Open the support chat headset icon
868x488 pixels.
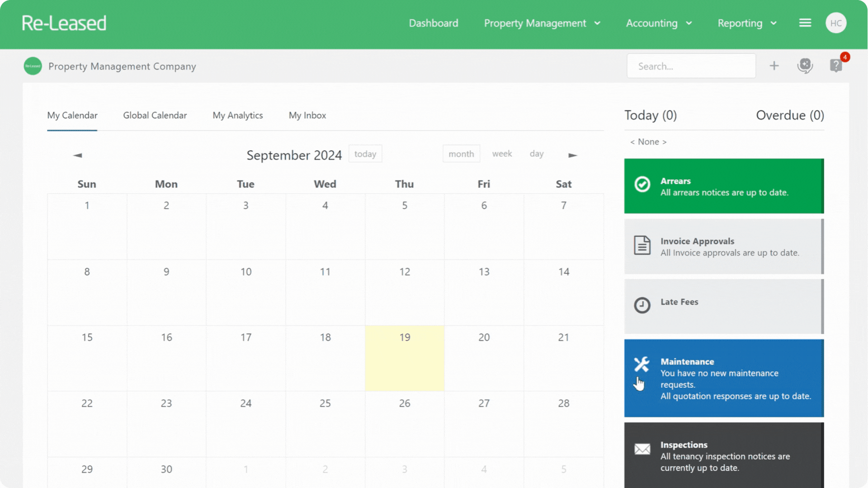point(805,66)
